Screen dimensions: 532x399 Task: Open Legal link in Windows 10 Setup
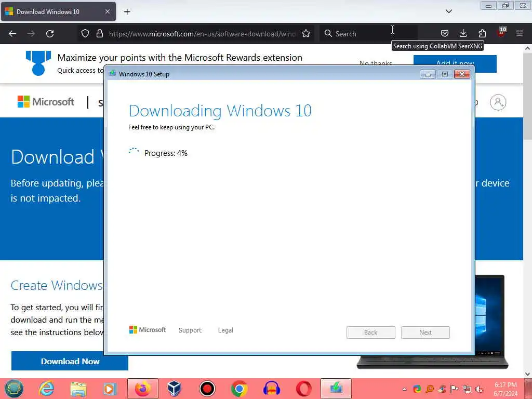[225, 330]
